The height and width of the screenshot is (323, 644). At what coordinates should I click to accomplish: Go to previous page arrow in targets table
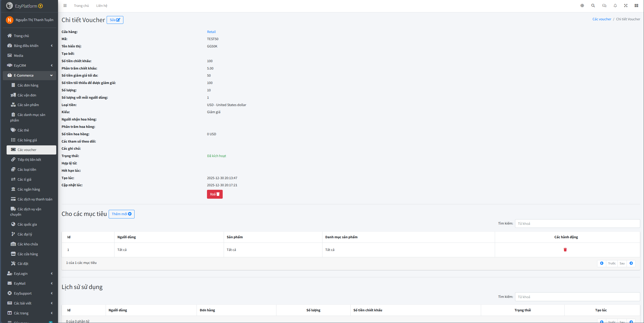[x=602, y=263]
